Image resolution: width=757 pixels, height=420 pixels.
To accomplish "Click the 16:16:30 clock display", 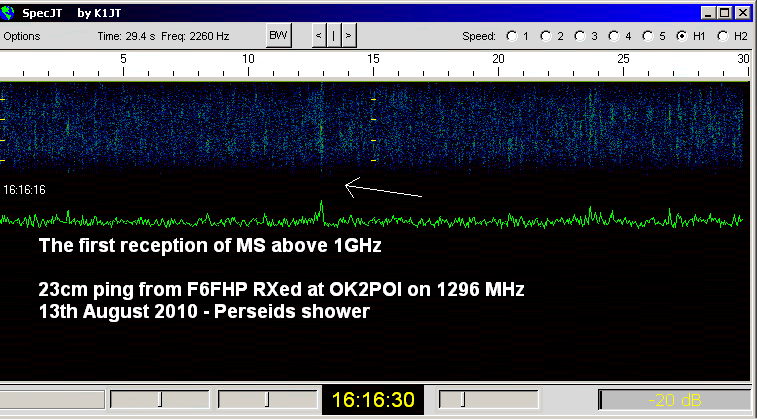I will [373, 400].
